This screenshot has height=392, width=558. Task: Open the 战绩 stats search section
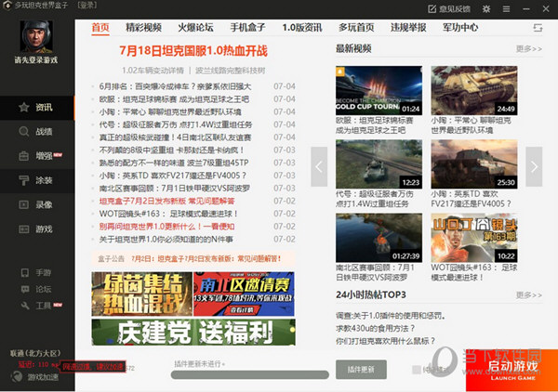[x=37, y=132]
